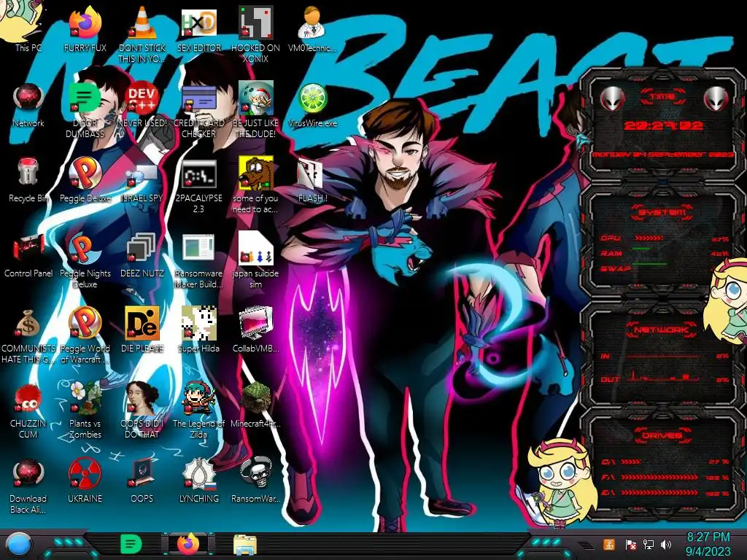Select the CollabVMB... icon
The height and width of the screenshot is (560, 747).
click(255, 330)
